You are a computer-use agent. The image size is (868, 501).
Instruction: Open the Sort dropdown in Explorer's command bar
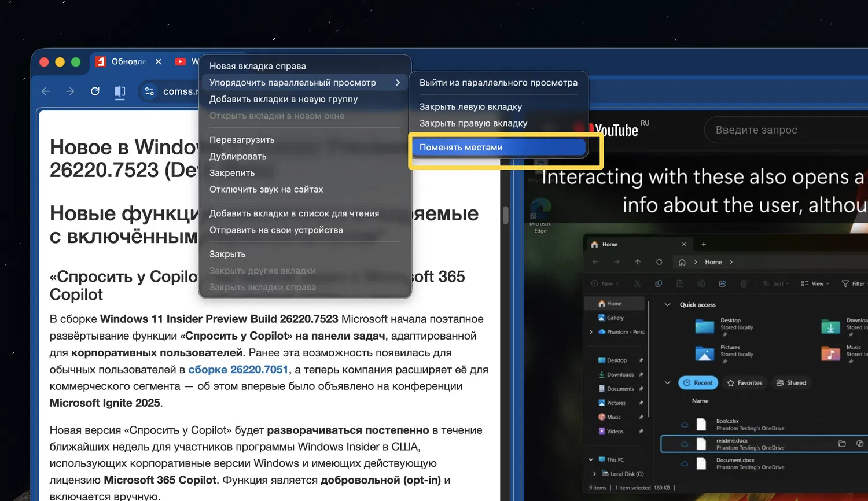(776, 283)
